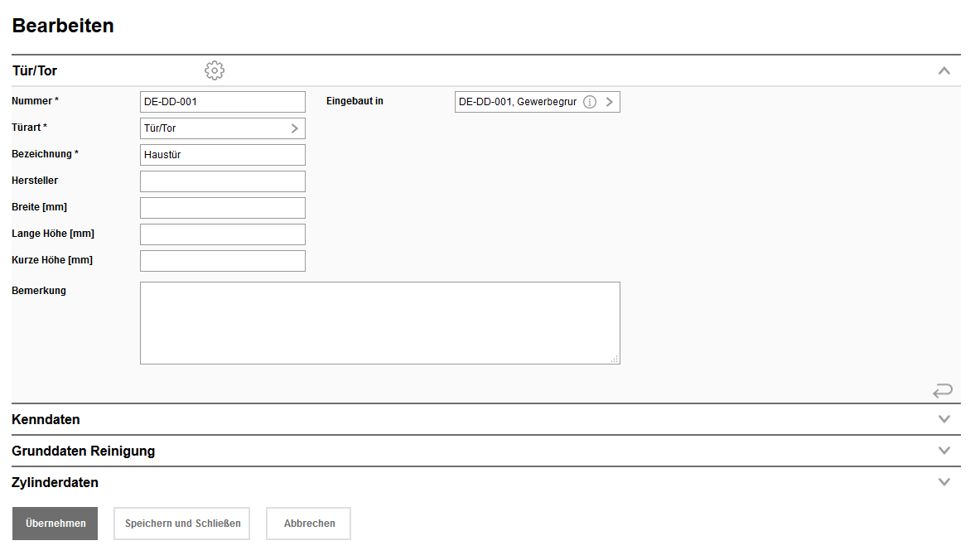970x560 pixels.
Task: Expand the Kenndaten section
Action: click(x=943, y=419)
